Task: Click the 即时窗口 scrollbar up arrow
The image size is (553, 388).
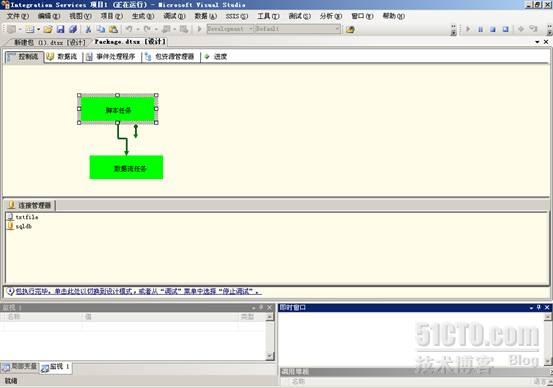Action: coord(548,317)
